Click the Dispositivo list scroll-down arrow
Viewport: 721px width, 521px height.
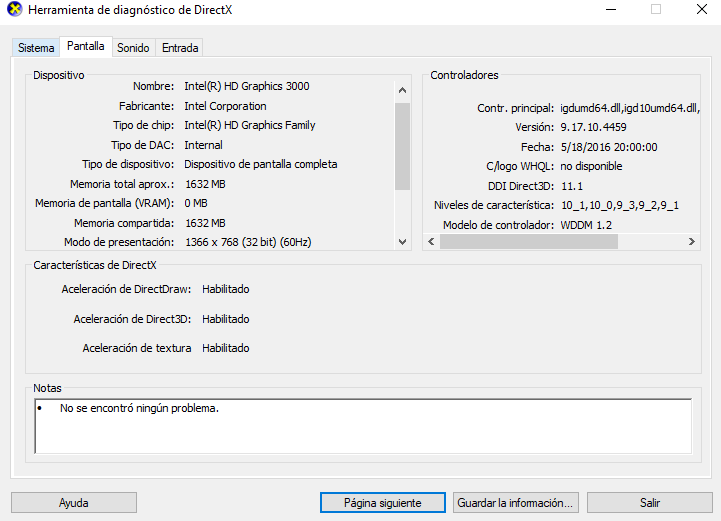point(402,242)
